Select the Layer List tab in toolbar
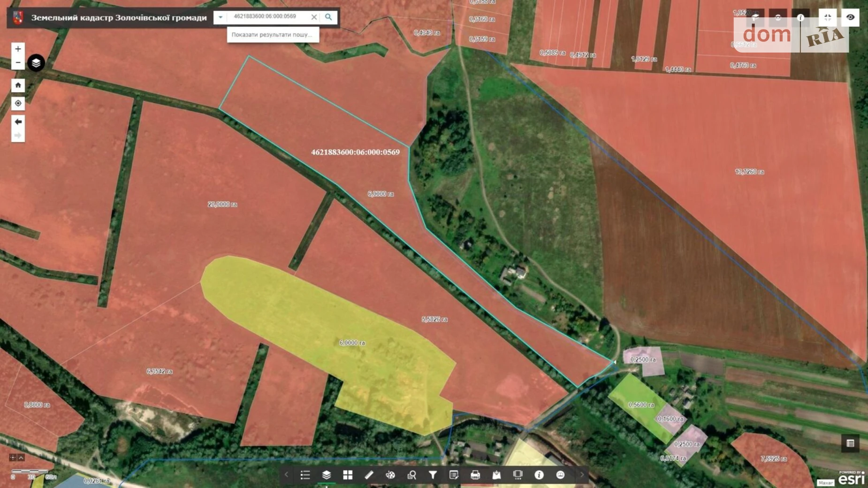Screen dimensions: 868x488 pyautogui.click(x=326, y=475)
